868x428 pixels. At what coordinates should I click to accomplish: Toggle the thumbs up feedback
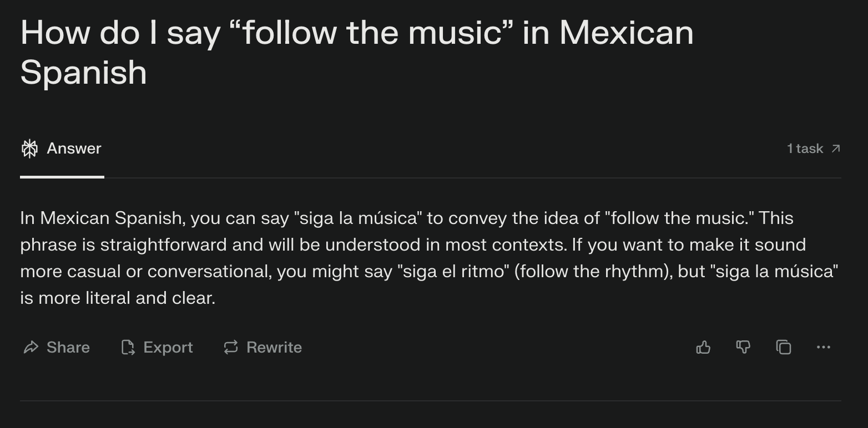coord(703,347)
